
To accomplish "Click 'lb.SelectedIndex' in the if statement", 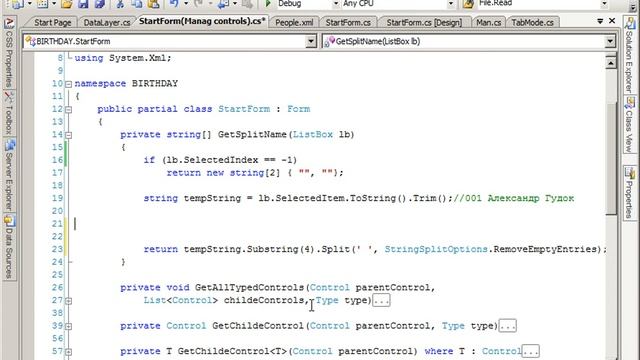I will coord(212,160).
